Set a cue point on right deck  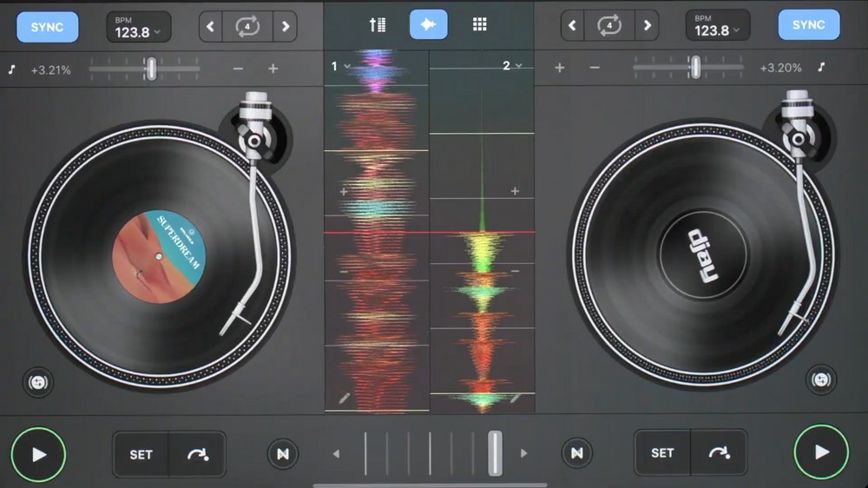tap(662, 452)
